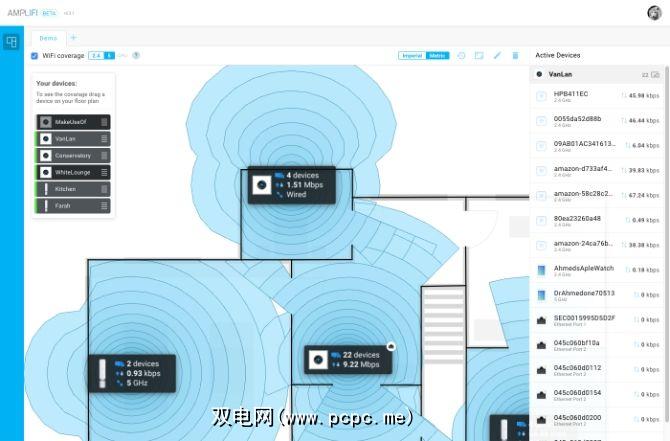Screen dimensions: 670x441
Task: Click the AMPLIFI logo
Action: [x=23, y=13]
